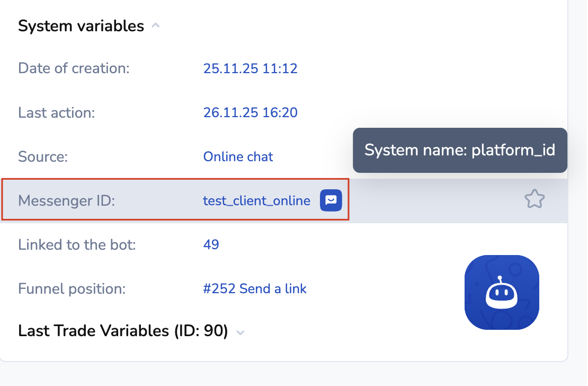
Task: Click the date of creation value 25.11.25 11:12
Action: pos(250,68)
